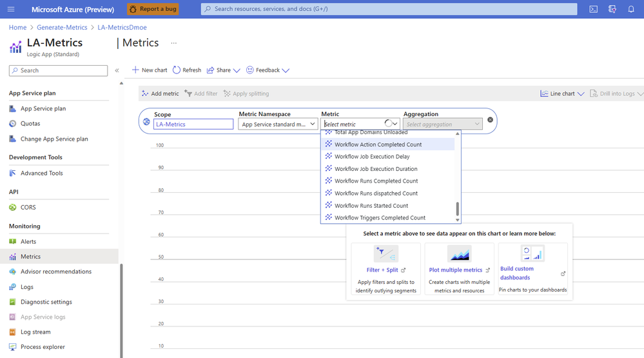644x358 pixels.
Task: Click the LA-Metrics scope field
Action: pyautogui.click(x=193, y=124)
